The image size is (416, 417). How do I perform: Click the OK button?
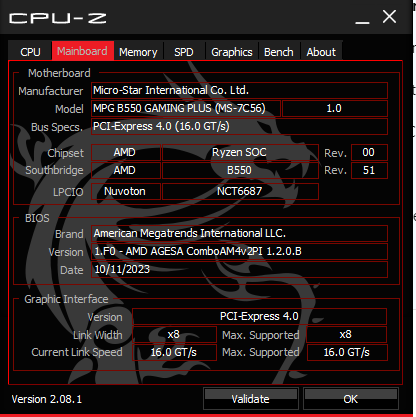[x=351, y=399]
